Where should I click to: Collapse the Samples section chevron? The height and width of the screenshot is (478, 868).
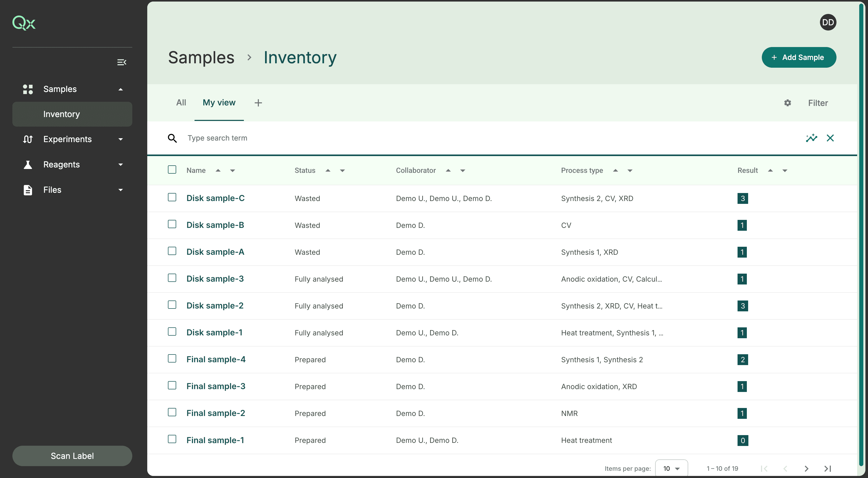[x=120, y=89]
